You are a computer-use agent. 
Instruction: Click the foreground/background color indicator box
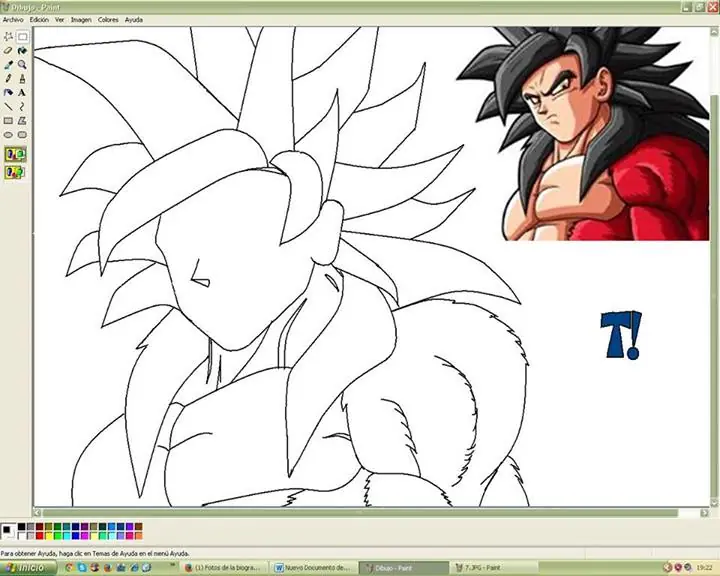point(8,531)
